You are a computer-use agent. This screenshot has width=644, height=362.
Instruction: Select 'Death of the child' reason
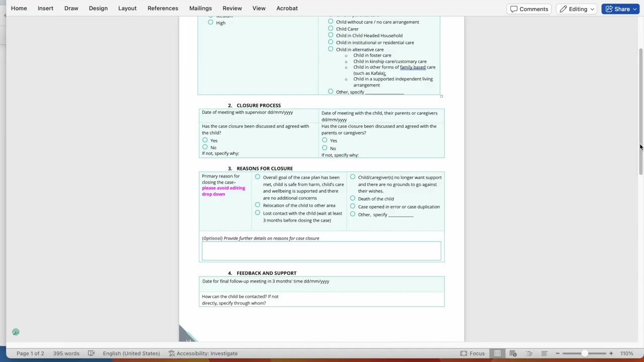click(353, 198)
